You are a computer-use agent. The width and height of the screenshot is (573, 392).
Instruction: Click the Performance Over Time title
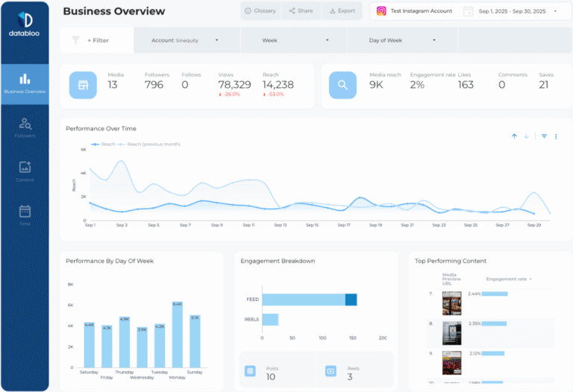point(101,128)
